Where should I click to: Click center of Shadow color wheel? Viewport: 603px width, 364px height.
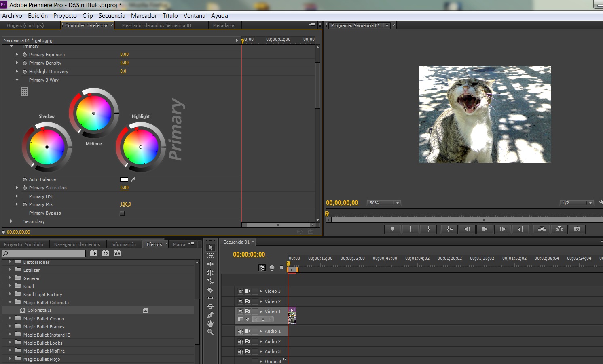tap(47, 147)
